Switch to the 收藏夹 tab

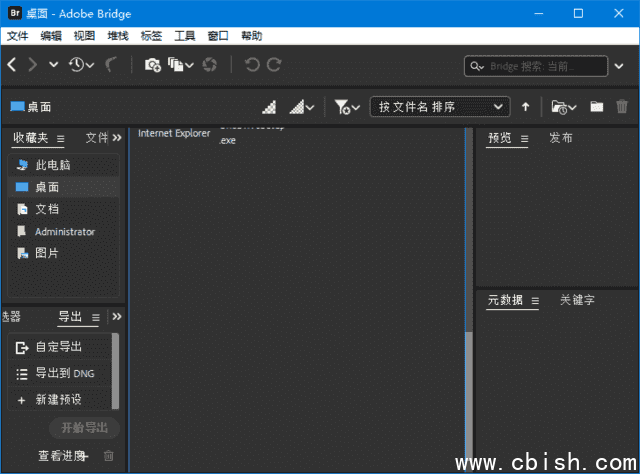[x=31, y=138]
